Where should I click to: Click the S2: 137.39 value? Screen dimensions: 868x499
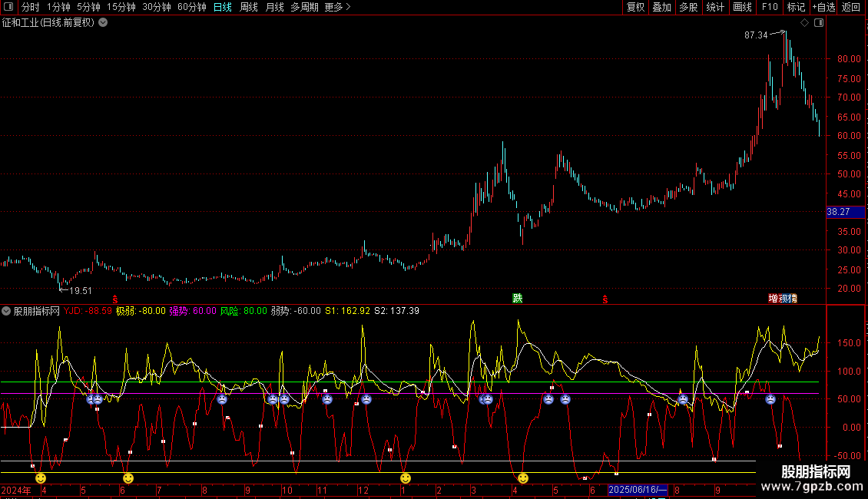[x=397, y=311]
